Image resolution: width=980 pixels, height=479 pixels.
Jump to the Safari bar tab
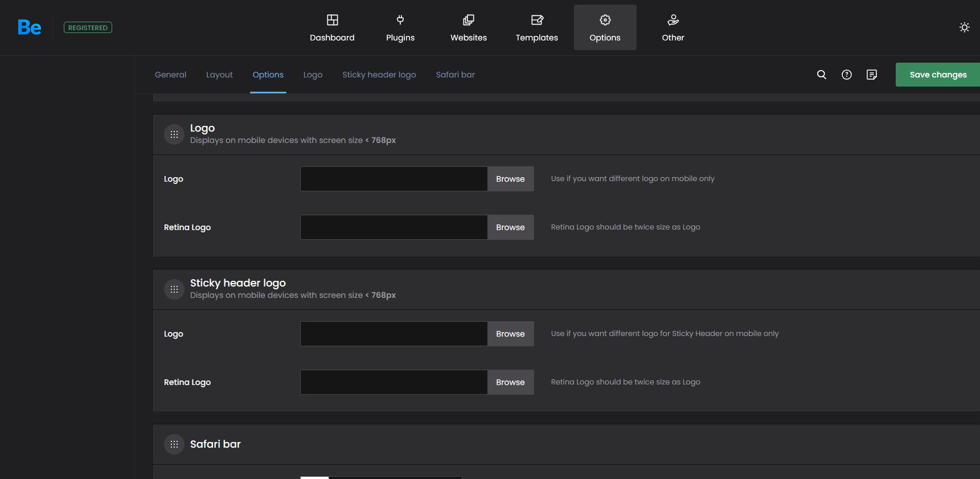(456, 75)
